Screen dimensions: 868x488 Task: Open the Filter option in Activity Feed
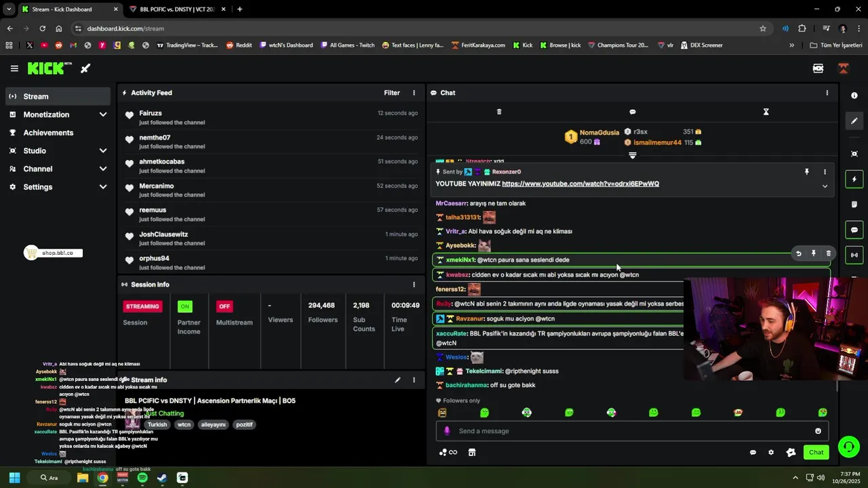click(x=392, y=93)
